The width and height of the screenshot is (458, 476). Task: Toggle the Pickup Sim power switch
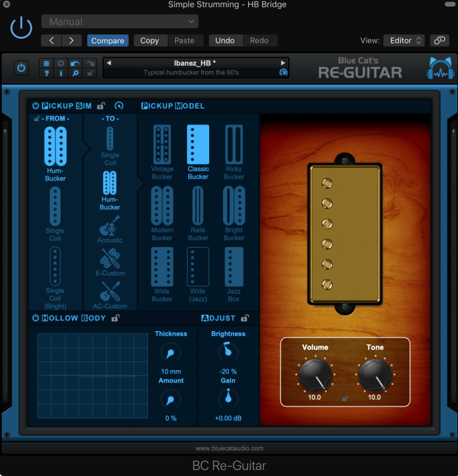coord(36,106)
